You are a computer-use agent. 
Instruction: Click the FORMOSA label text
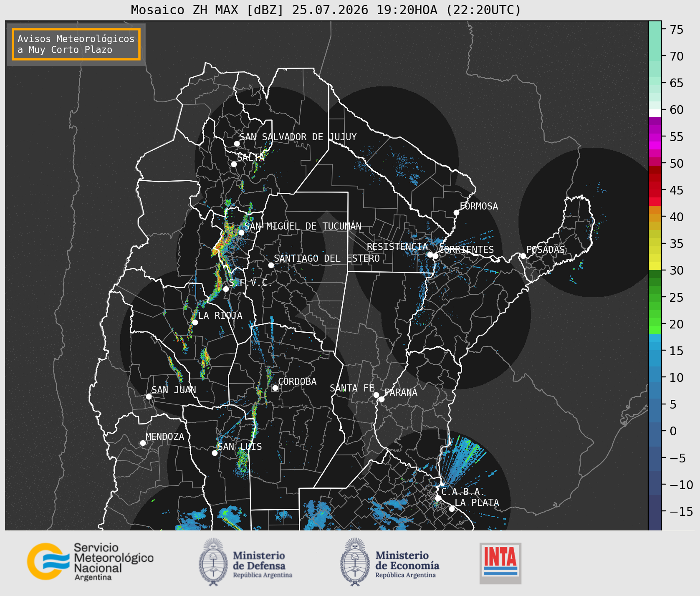pyautogui.click(x=479, y=206)
